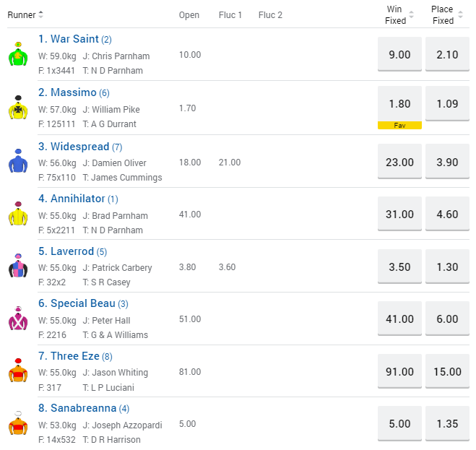Sort by Win Fixed odds column arrows

(411, 14)
